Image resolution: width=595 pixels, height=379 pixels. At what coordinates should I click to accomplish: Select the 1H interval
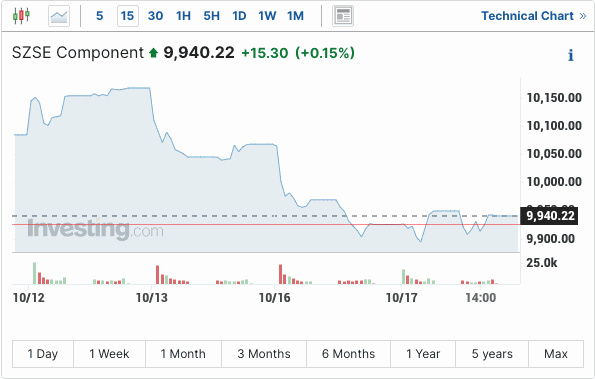(183, 16)
